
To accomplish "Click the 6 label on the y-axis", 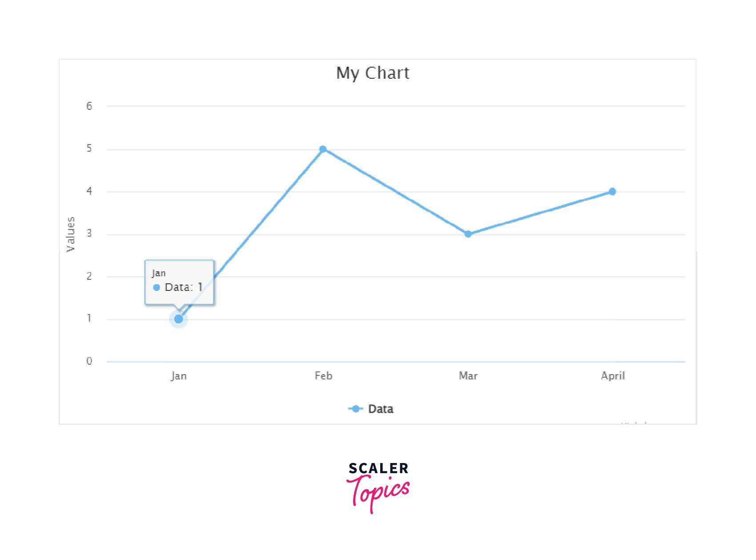I will [x=89, y=106].
